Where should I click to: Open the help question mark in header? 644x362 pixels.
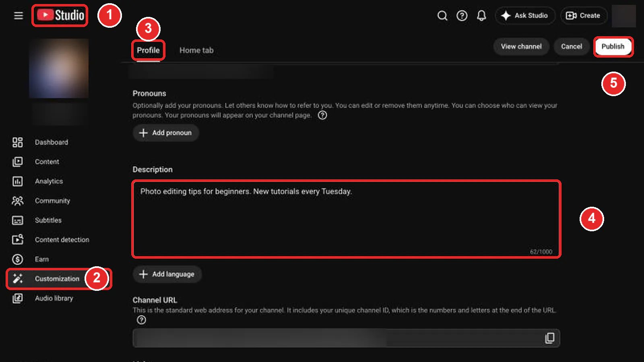462,16
